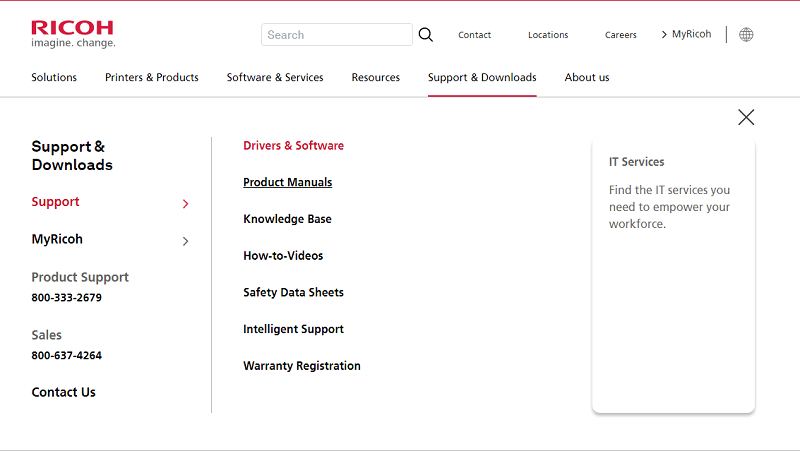The width and height of the screenshot is (800, 451).
Task: Open the Resources menu
Action: (376, 78)
